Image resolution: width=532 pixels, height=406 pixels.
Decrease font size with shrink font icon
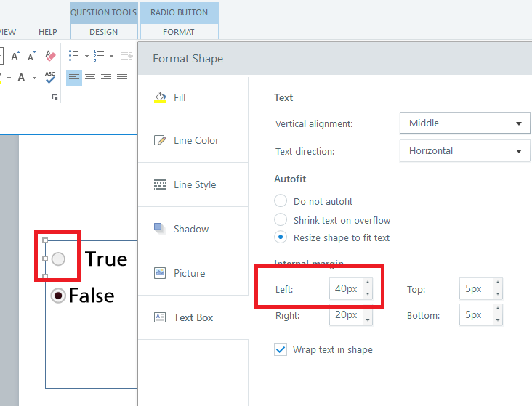[x=32, y=56]
